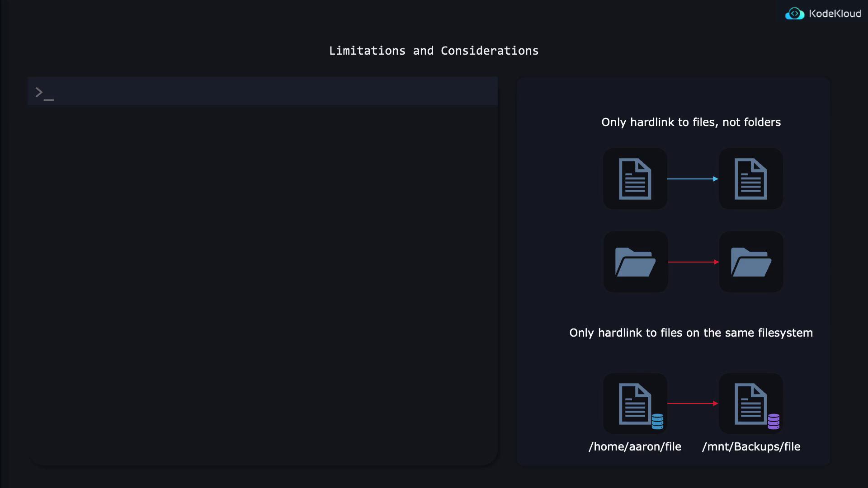
Task: Click inside the terminal command input bar
Action: tap(271, 92)
